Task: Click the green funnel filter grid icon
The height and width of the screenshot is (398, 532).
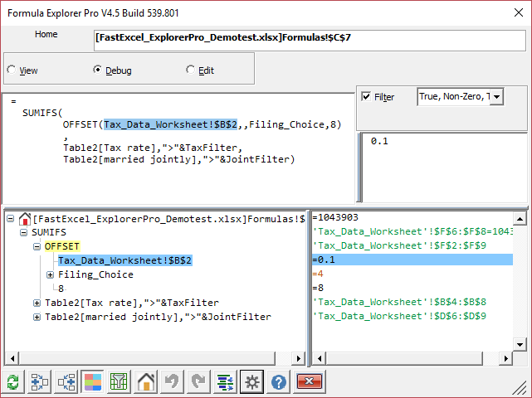Action: [119, 382]
